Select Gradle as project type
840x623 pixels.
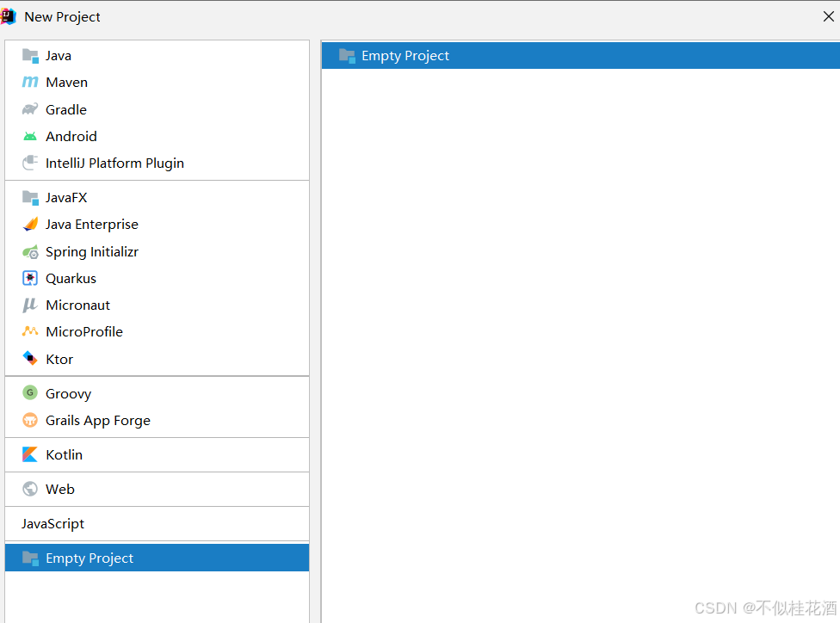point(157,109)
